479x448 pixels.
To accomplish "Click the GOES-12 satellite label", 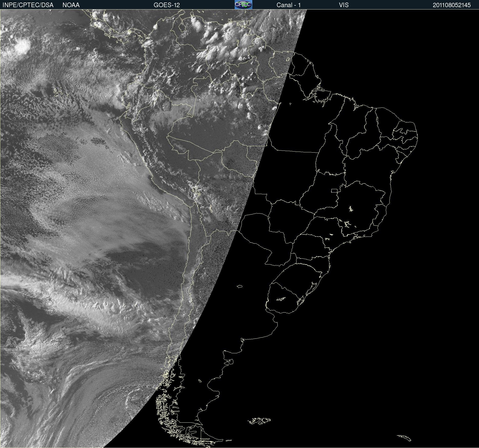I will 167,5.
